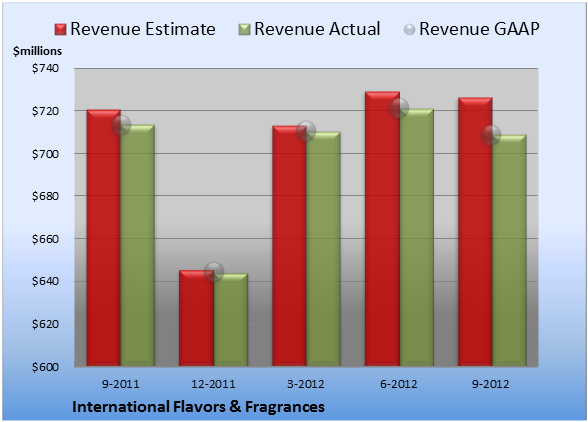Select the 'Revenue GAAP' legend label
Screen dimensions: 588x422
(x=479, y=29)
